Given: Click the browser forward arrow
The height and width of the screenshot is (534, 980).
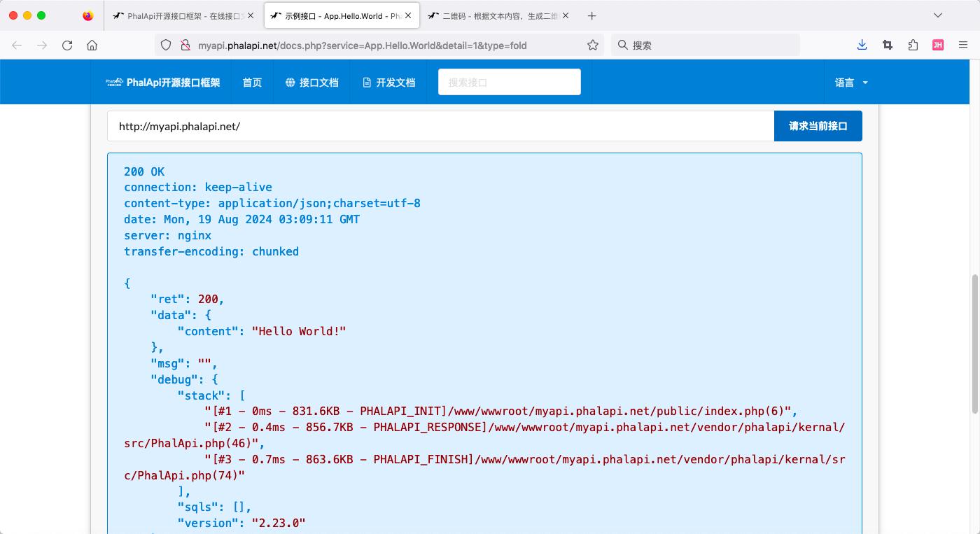Looking at the screenshot, I should click(x=42, y=45).
